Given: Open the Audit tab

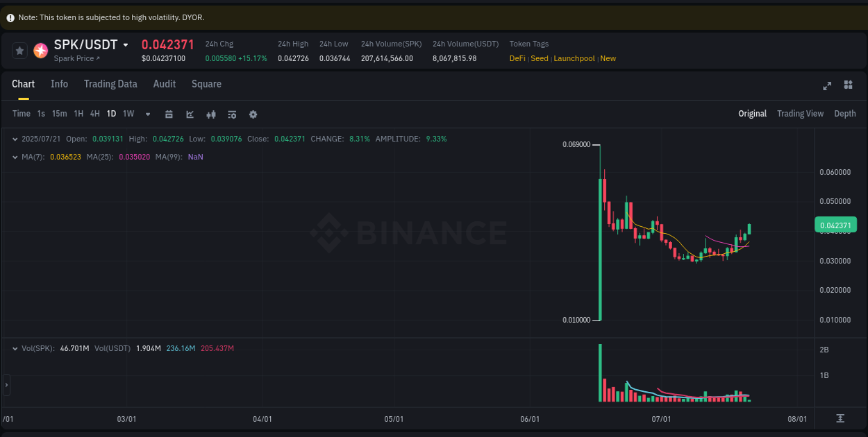Looking at the screenshot, I should coord(165,84).
